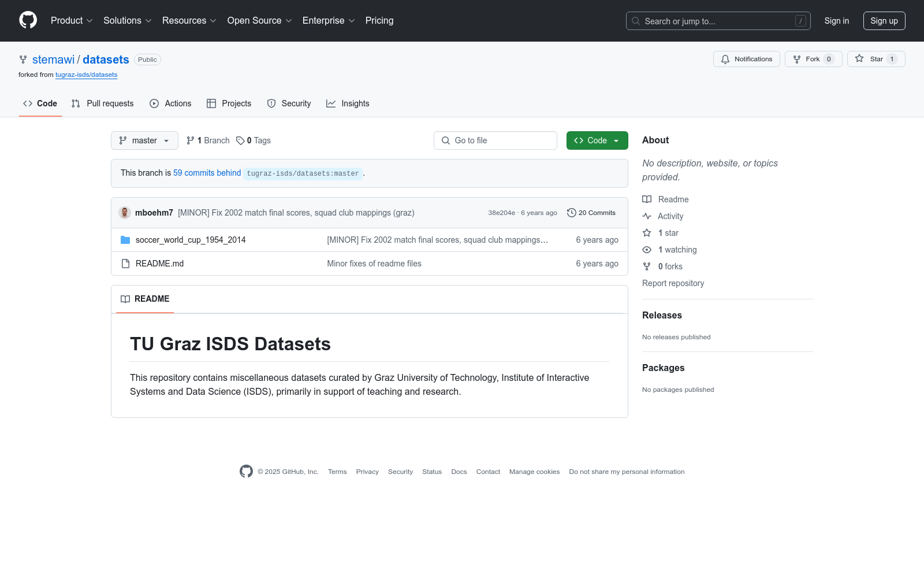The width and height of the screenshot is (924, 578).
Task: View the 1 star stargazers link
Action: pyautogui.click(x=661, y=233)
